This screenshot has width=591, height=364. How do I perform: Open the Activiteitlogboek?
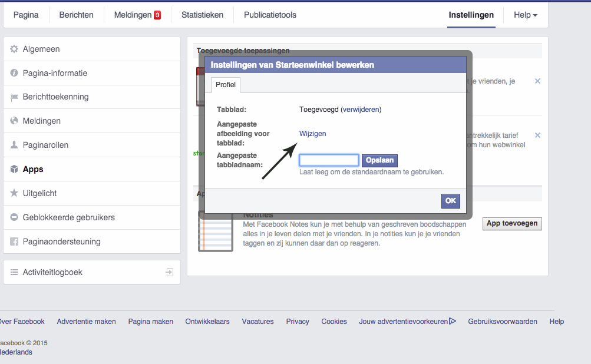pyautogui.click(x=92, y=272)
